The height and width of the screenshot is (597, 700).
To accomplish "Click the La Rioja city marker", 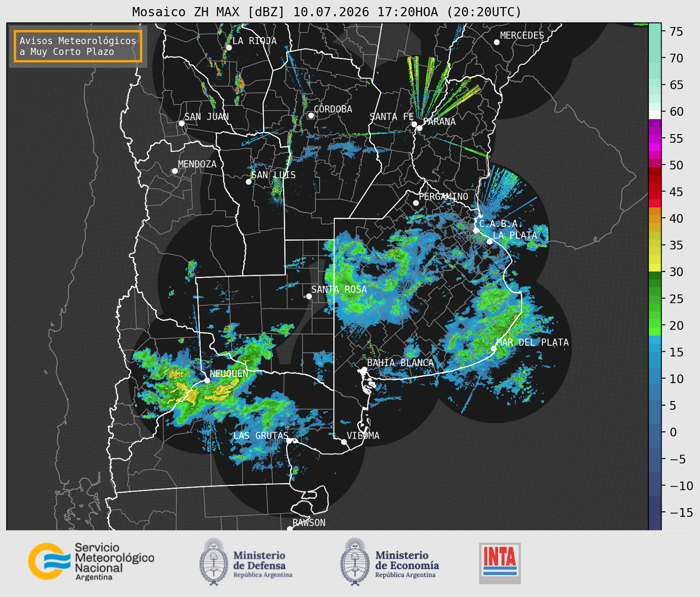I will click(229, 48).
